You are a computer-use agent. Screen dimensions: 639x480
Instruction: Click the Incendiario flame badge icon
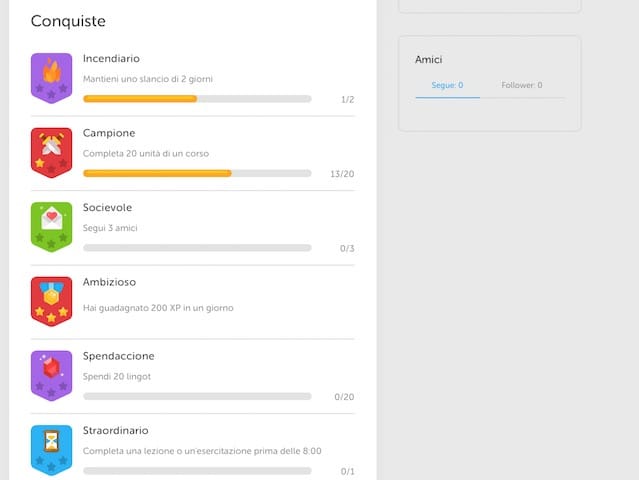click(51, 78)
